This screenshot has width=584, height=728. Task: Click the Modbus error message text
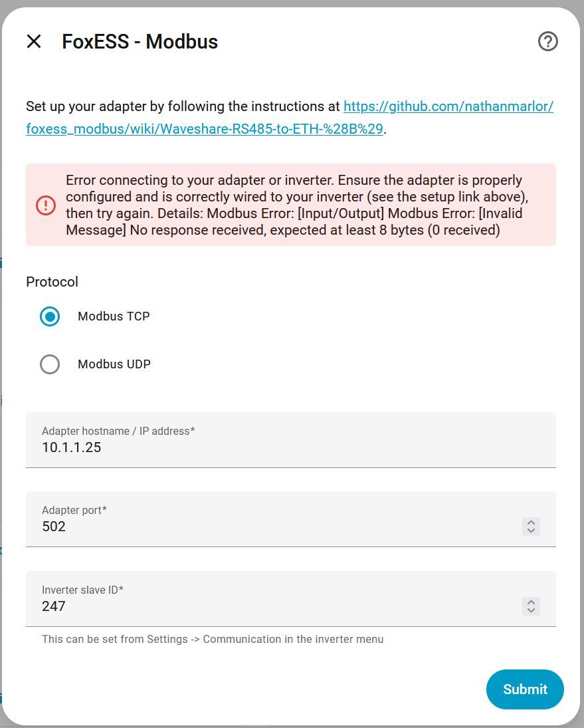pos(294,205)
